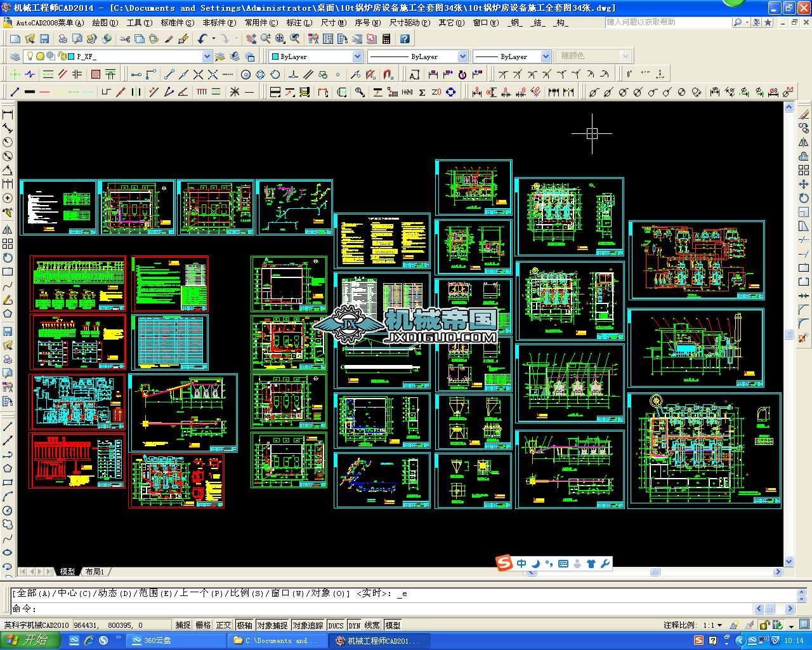Screen dimensions: 812x650
Task: Click the Print icon in toolbar
Action: click(63, 39)
